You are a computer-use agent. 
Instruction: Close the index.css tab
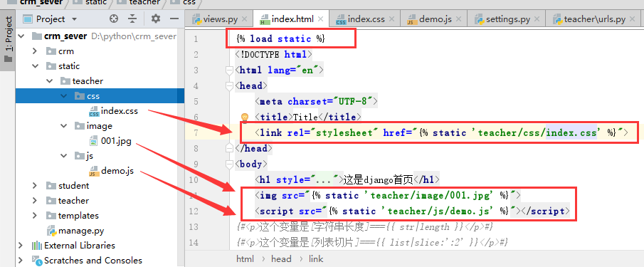coord(391,19)
